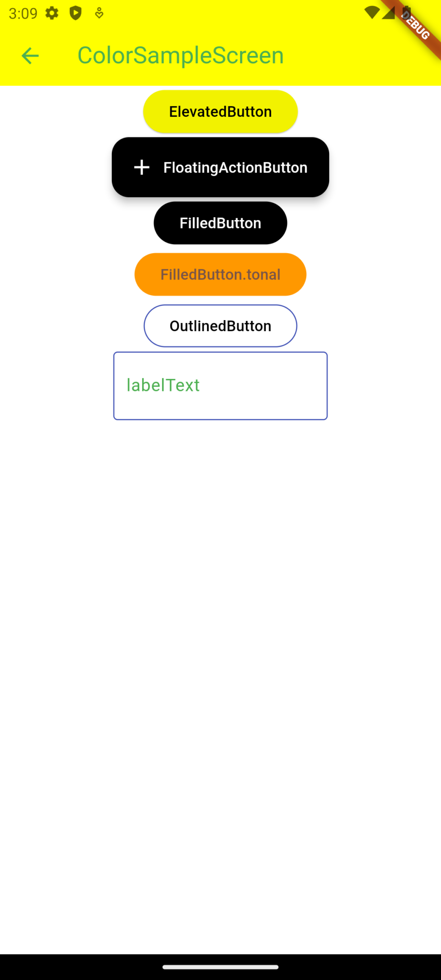Viewport: 441px width, 980px height.
Task: Focus the labelText input field
Action: [220, 386]
